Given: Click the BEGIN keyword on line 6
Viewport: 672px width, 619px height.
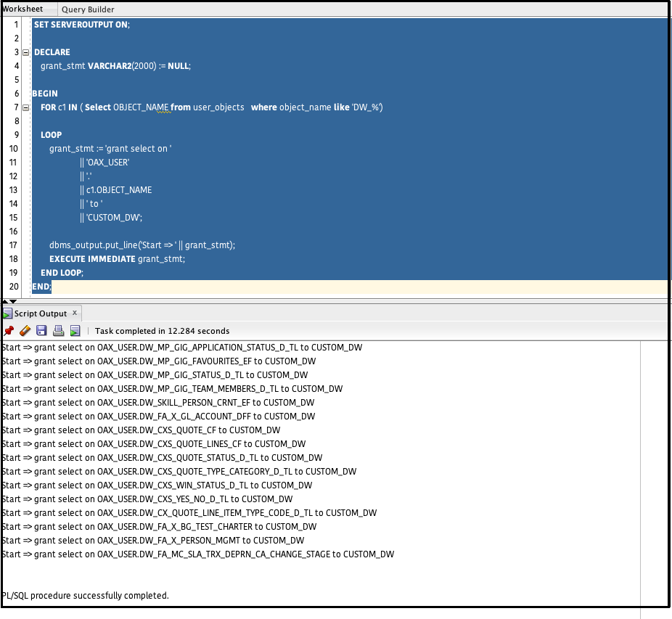Looking at the screenshot, I should click(45, 94).
